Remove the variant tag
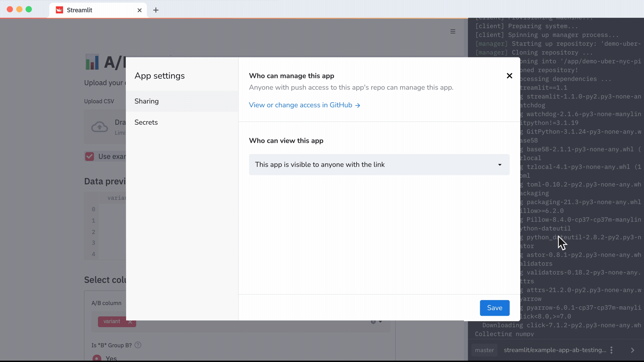 click(x=129, y=321)
